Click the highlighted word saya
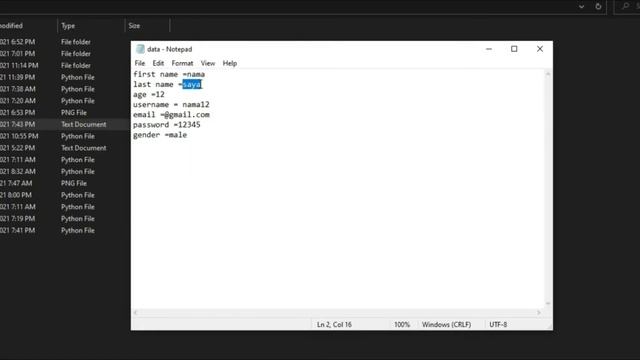The width and height of the screenshot is (640, 360). (192, 84)
